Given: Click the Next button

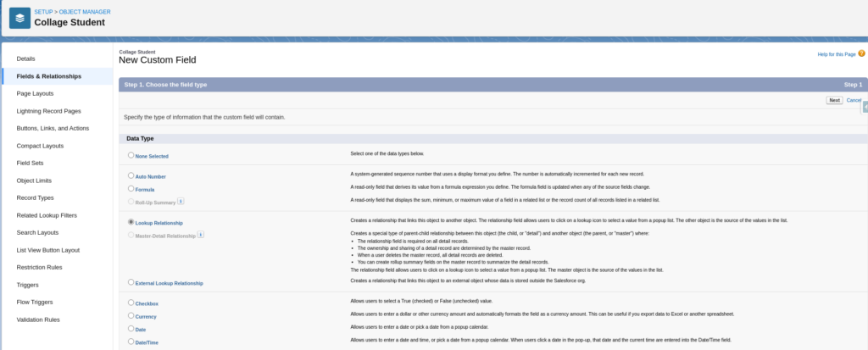Looking at the screenshot, I should 834,100.
